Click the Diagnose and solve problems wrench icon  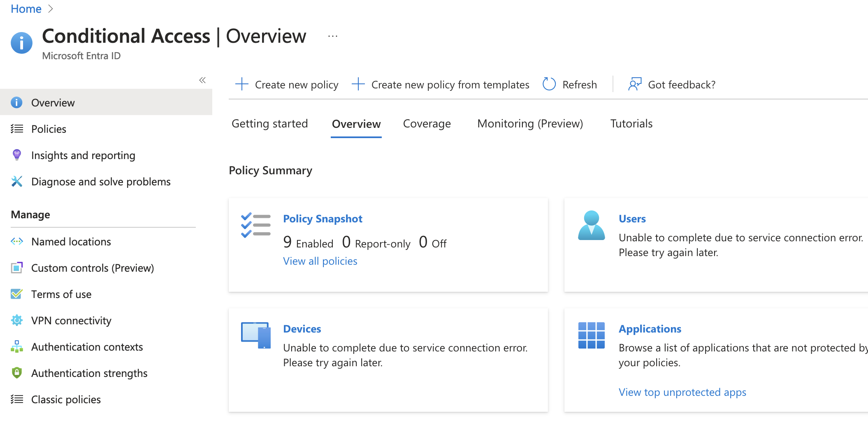click(x=16, y=181)
